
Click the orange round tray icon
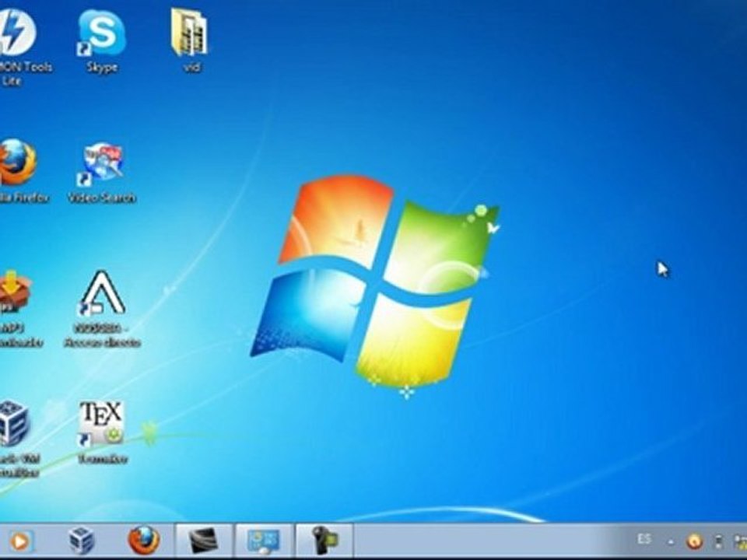pos(694,541)
